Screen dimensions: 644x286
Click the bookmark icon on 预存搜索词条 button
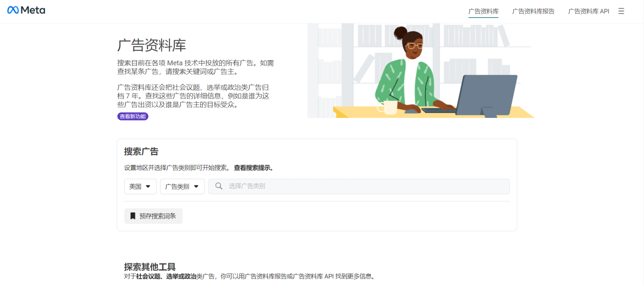coord(133,216)
